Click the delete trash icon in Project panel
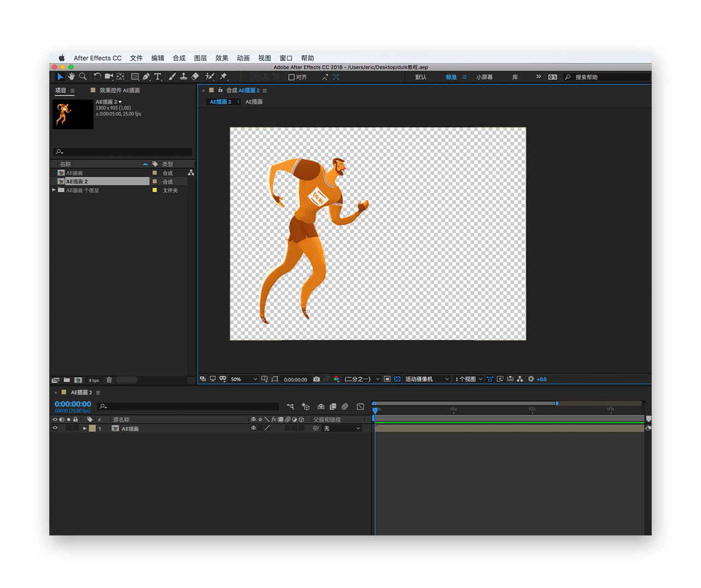Image resolution: width=701 pixels, height=588 pixels. coord(109,380)
